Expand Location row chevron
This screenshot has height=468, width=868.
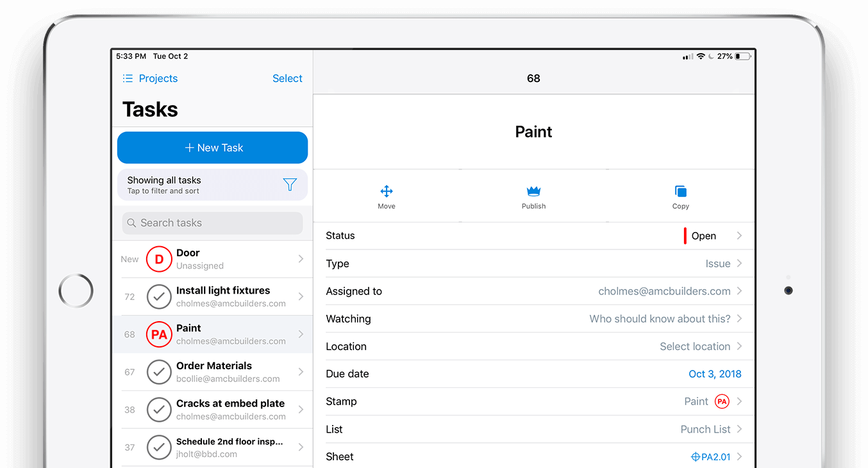pyautogui.click(x=739, y=346)
